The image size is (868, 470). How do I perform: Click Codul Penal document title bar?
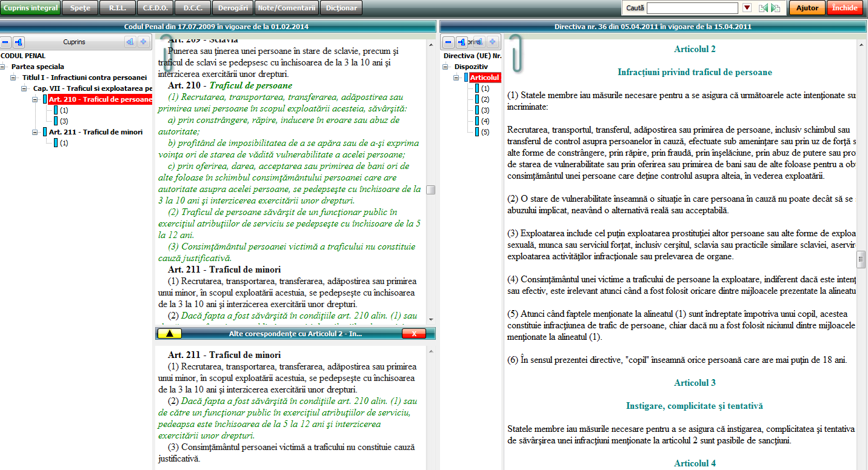[217, 27]
